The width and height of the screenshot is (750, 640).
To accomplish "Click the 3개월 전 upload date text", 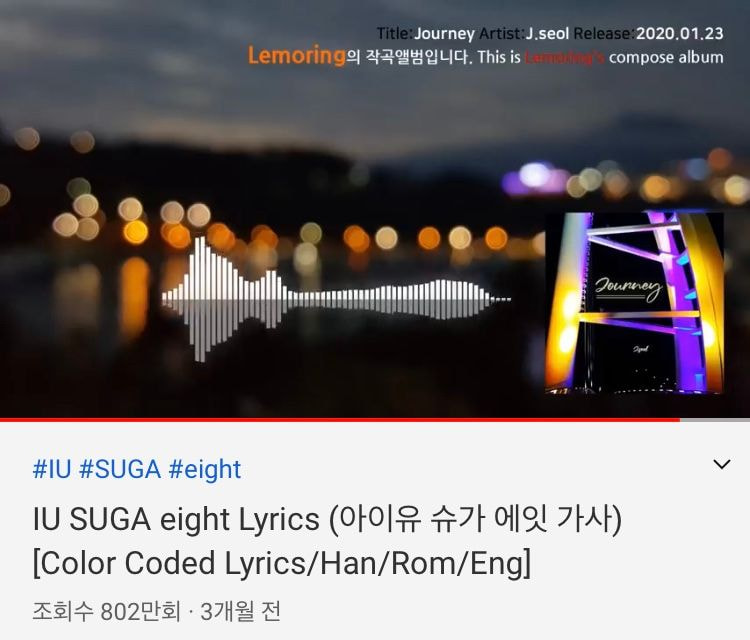I will click(241, 611).
